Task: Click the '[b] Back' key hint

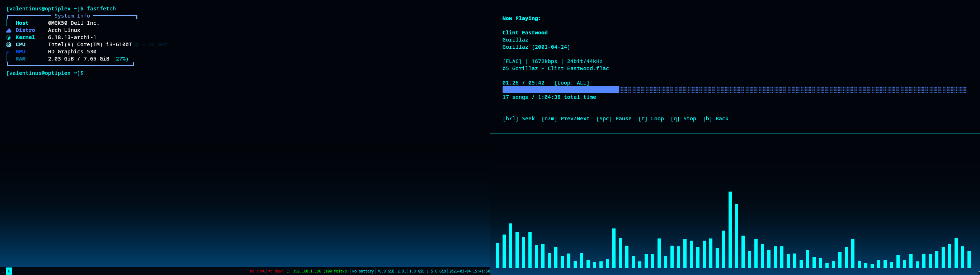Action: coord(716,119)
